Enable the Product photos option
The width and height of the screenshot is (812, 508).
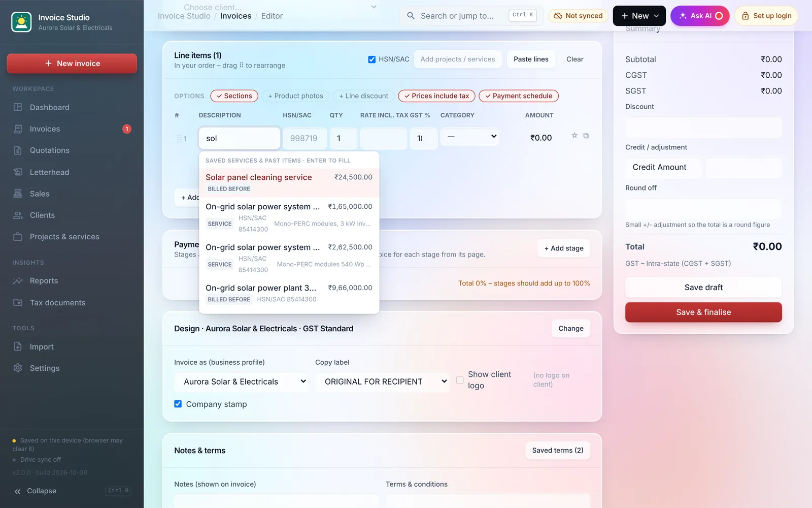click(x=296, y=96)
